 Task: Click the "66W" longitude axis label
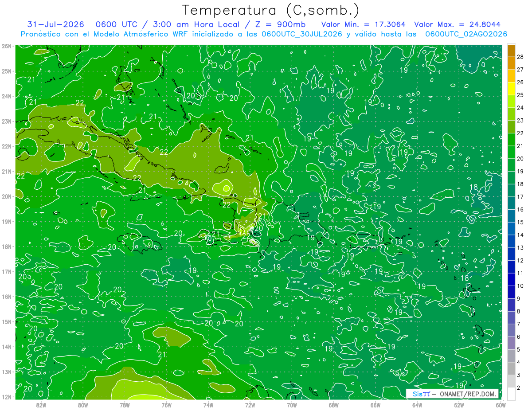pos(375,404)
